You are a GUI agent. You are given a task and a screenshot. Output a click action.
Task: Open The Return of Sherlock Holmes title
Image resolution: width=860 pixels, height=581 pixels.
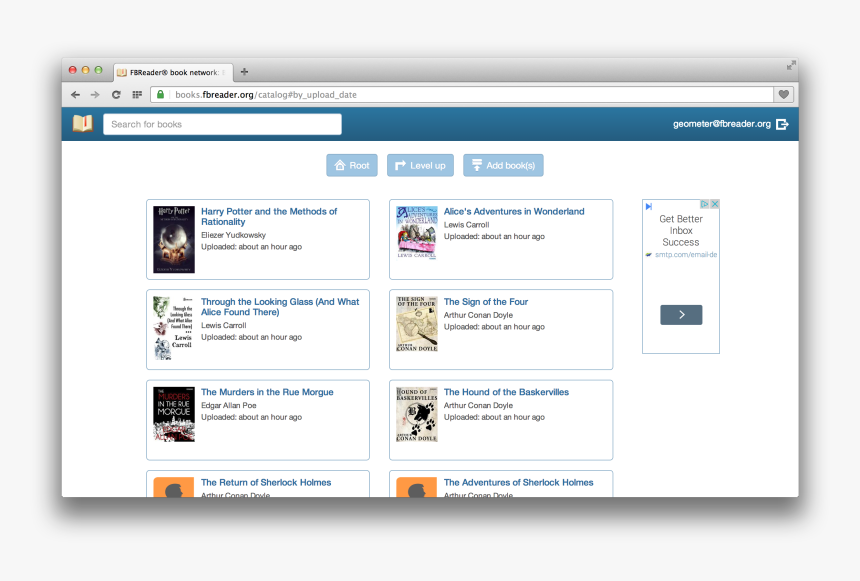pyautogui.click(x=266, y=482)
